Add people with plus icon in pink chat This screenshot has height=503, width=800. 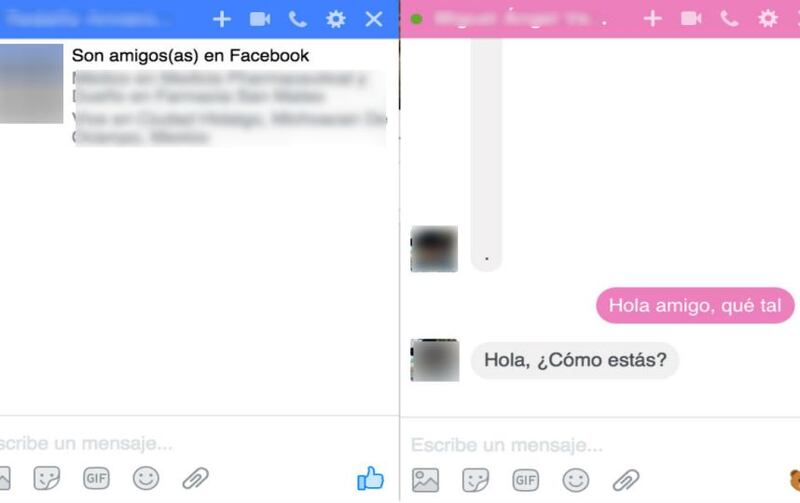click(653, 19)
